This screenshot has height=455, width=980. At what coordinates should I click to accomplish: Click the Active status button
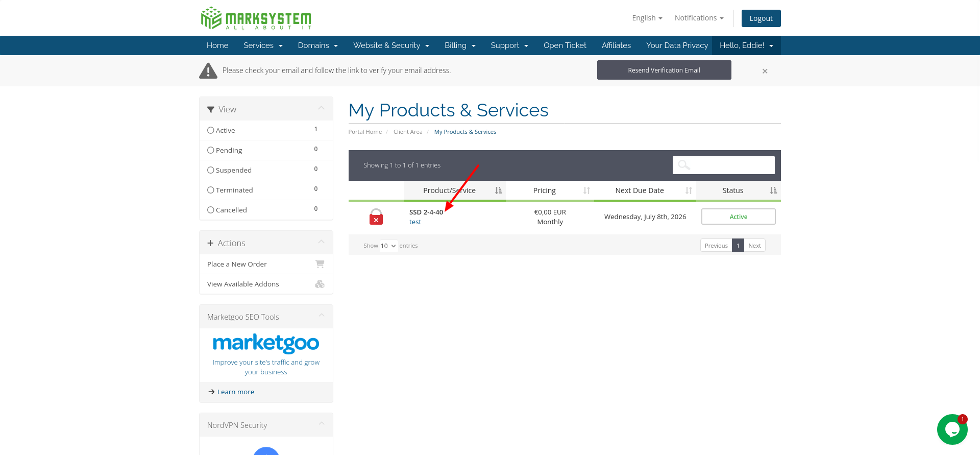(738, 217)
